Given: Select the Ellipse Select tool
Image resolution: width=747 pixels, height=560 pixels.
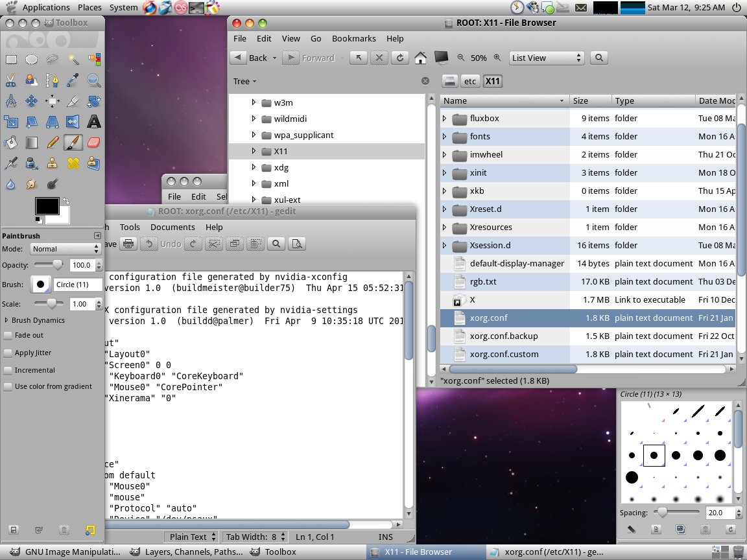Looking at the screenshot, I should (31, 60).
